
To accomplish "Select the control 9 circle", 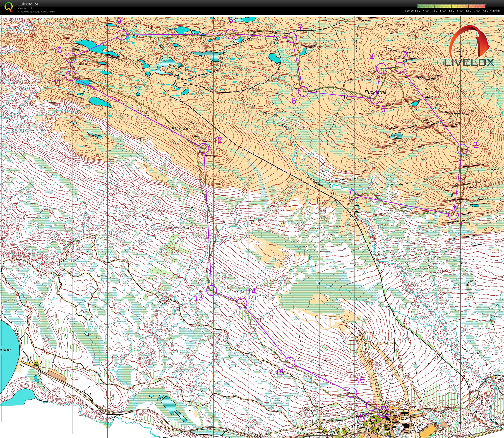I will 122,35.
